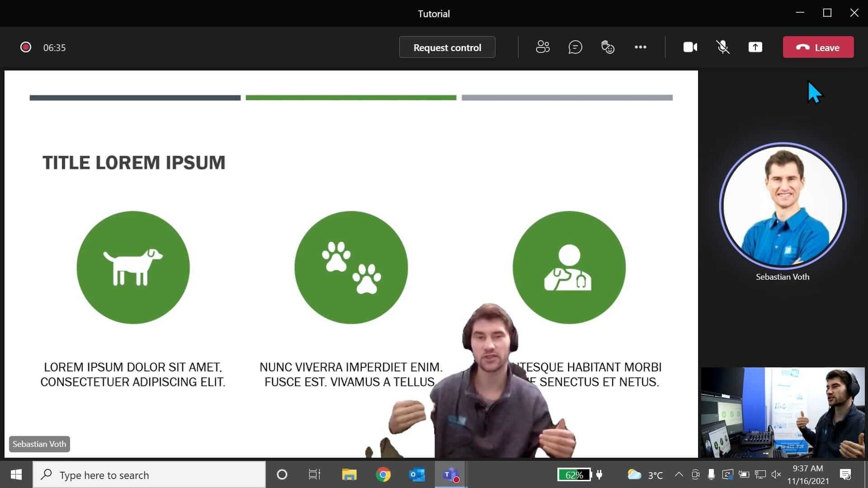Click the presenter self-view video thumbnail

(783, 412)
